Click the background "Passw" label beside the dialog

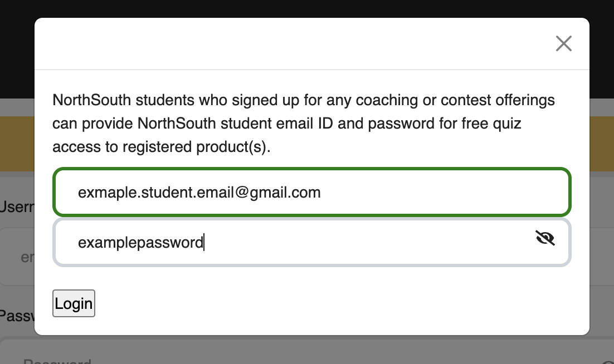[16, 316]
